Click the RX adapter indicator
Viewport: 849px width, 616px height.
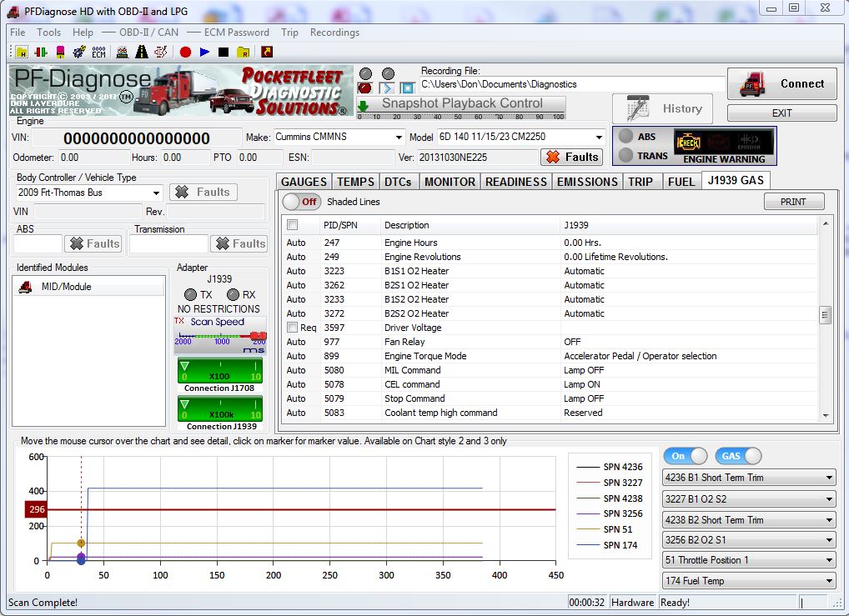click(233, 294)
